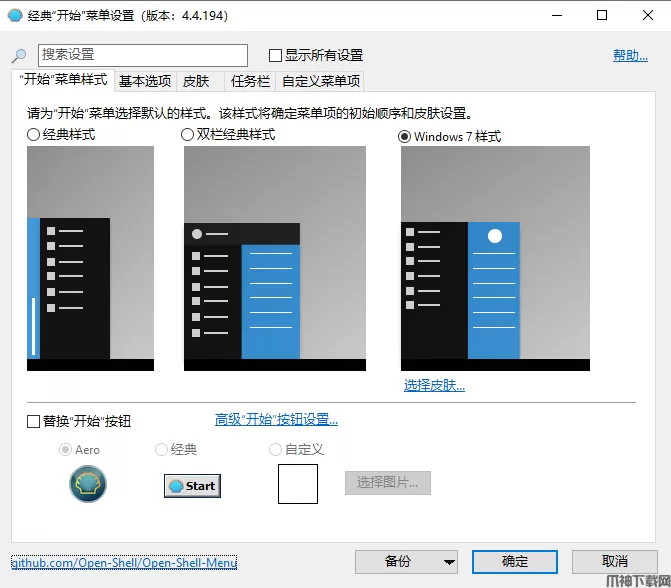The height and width of the screenshot is (588, 671).
Task: Click the empty custom button image box
Action: tap(297, 484)
